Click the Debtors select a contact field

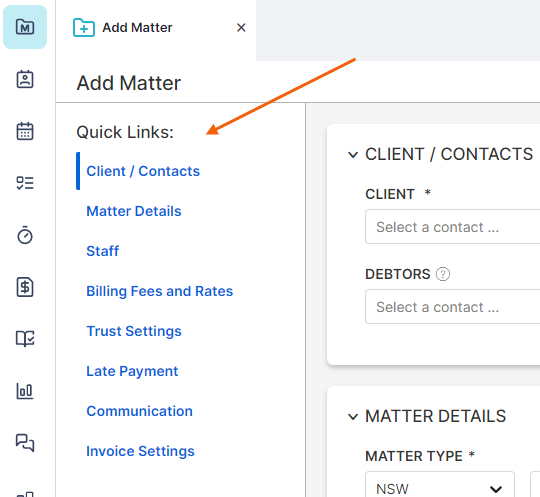point(453,307)
